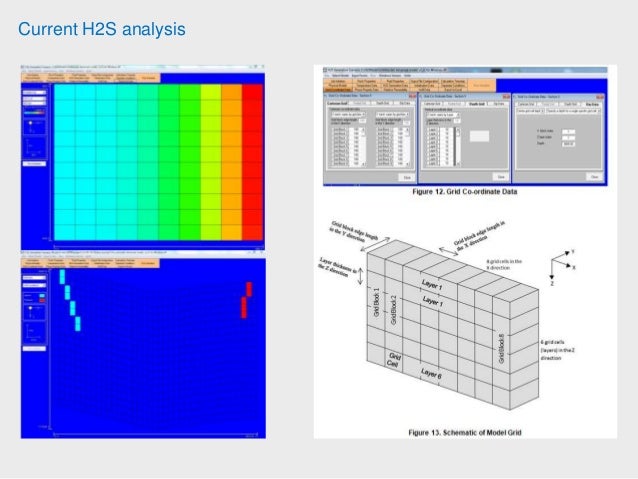Click white button below axes in well window
Image resolution: width=638 pixels, height=479 pixels.
click(34, 349)
